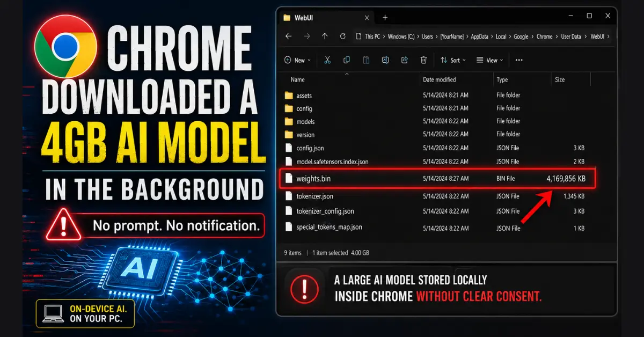644x337 pixels.
Task: Click the 2 KB size value
Action: click(x=579, y=162)
